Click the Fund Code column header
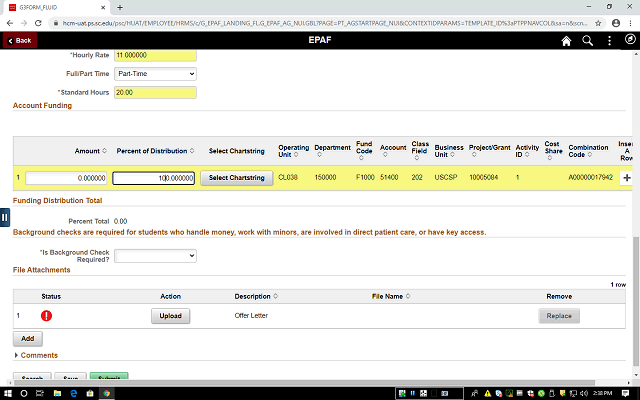Viewport: 640px width, 400px height. click(364, 151)
